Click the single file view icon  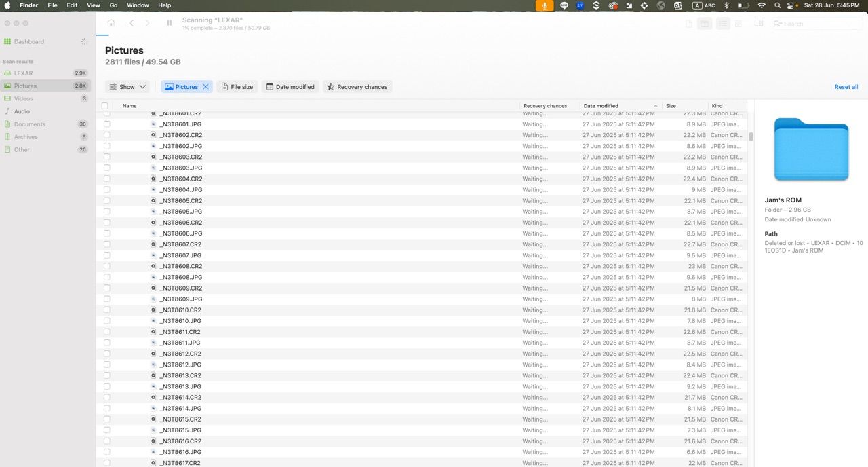(x=689, y=24)
